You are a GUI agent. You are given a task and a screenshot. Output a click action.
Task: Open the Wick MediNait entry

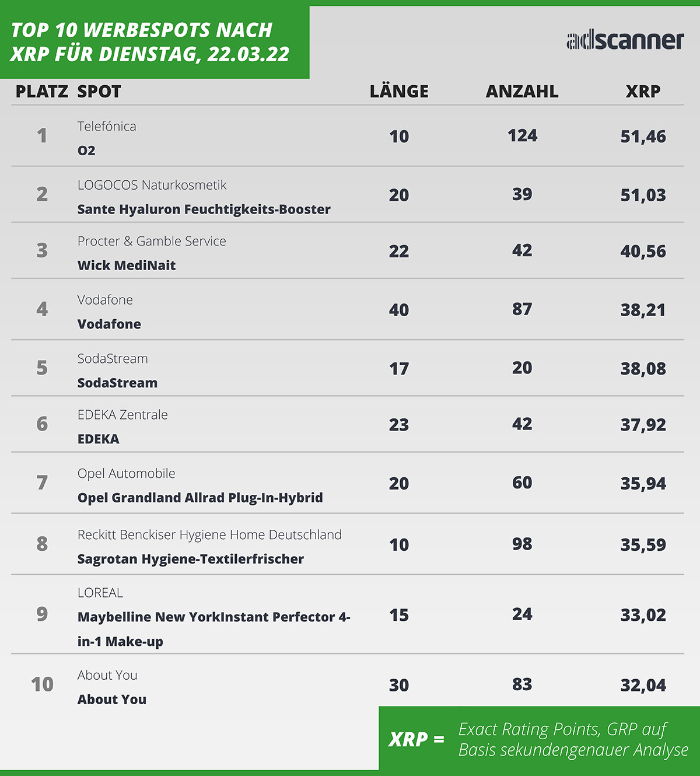(127, 265)
